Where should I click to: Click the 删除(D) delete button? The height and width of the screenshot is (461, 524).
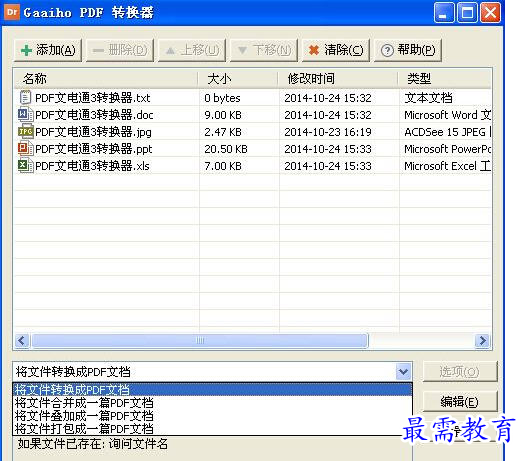point(120,50)
